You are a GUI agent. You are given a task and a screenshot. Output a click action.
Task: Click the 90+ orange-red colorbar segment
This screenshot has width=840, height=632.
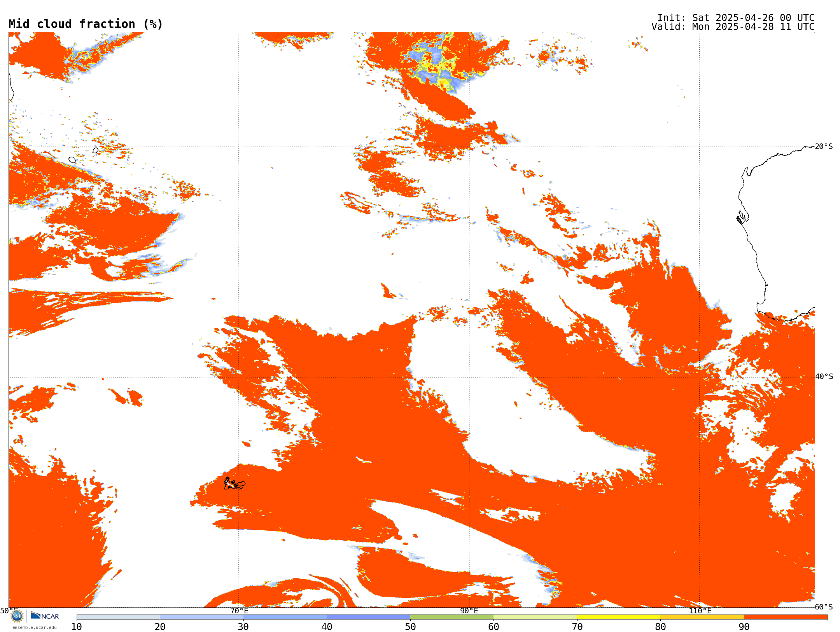tap(786, 617)
